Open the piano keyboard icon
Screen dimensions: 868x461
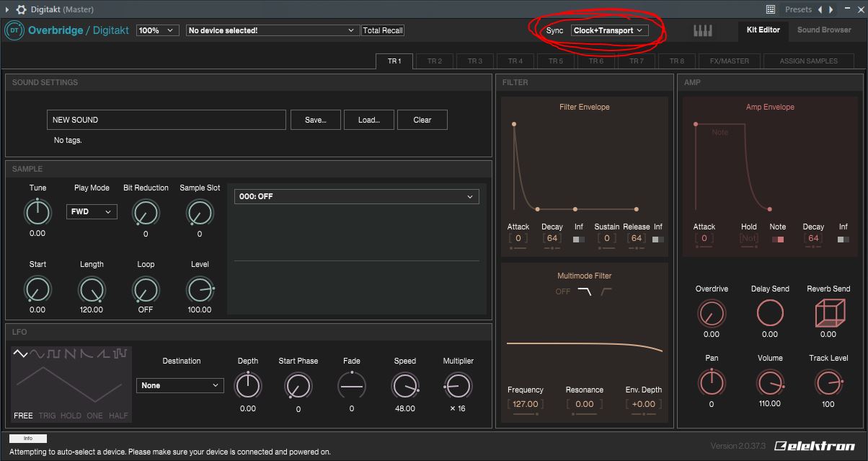click(703, 30)
